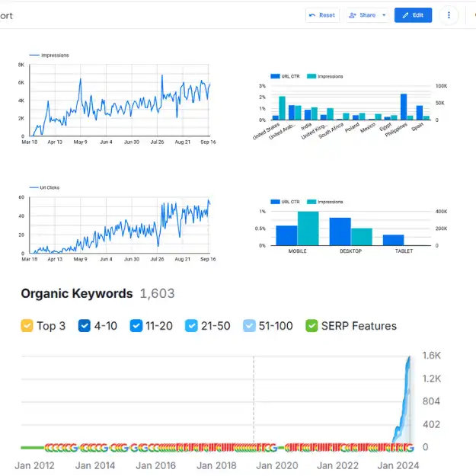Viewport: 476px width, 476px height.
Task: Toggle the 11-20 positions checkbox
Action: click(136, 326)
